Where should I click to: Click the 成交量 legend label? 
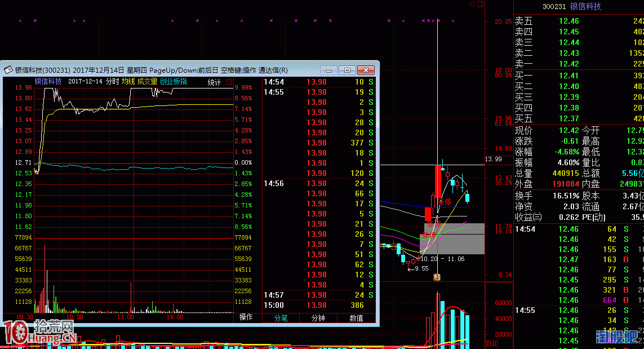tap(148, 81)
